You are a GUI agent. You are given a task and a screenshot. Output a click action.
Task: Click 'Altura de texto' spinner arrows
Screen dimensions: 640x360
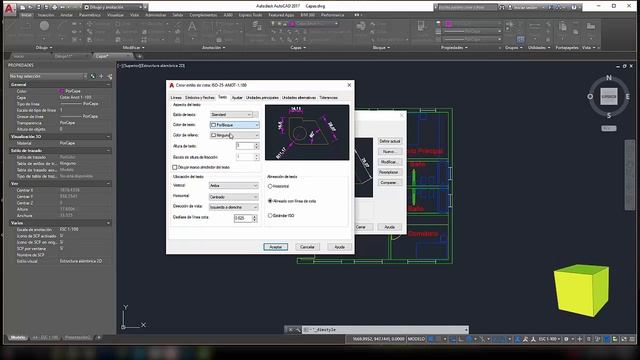[256, 146]
